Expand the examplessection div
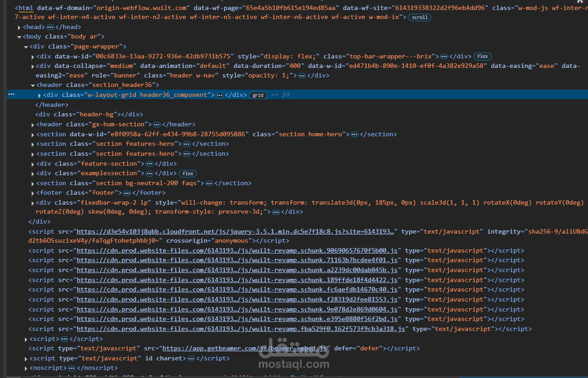This screenshot has width=588, height=378. 33,173
